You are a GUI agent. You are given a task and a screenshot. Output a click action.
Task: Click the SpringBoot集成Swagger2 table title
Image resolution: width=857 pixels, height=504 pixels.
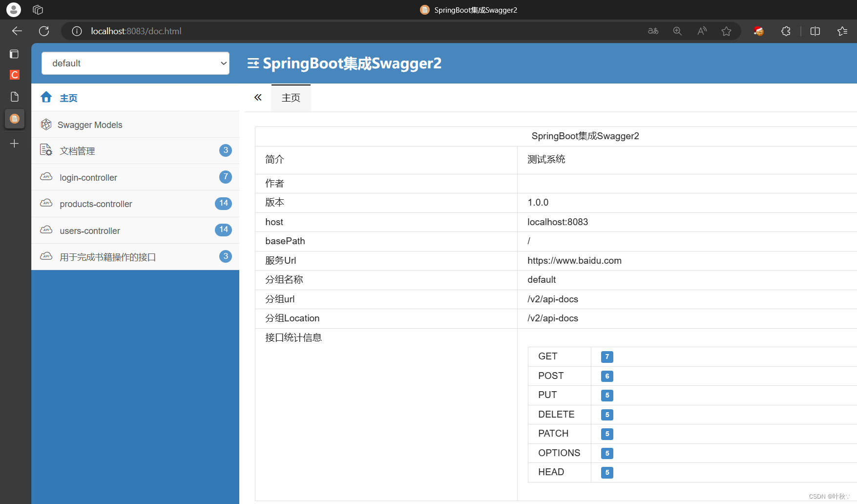coord(585,136)
